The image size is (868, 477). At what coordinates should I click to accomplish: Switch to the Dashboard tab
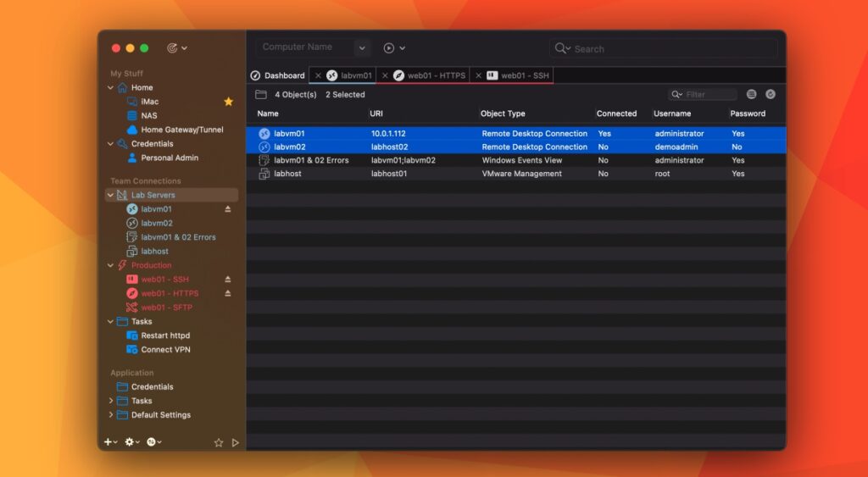coord(278,75)
